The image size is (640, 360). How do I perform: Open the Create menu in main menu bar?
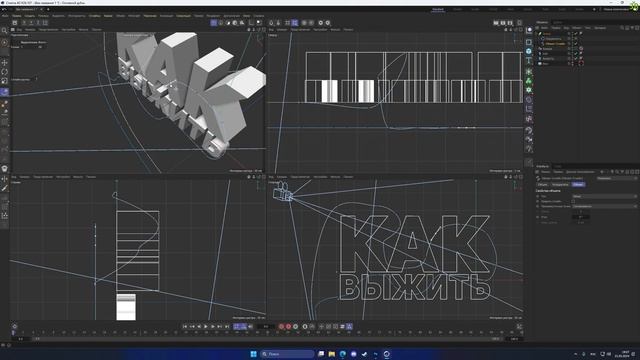click(29, 16)
